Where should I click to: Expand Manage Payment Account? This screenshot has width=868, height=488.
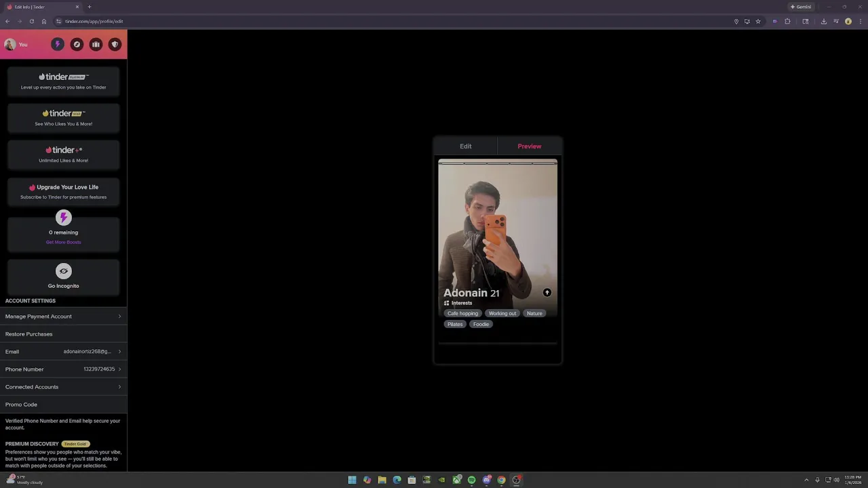tap(63, 317)
